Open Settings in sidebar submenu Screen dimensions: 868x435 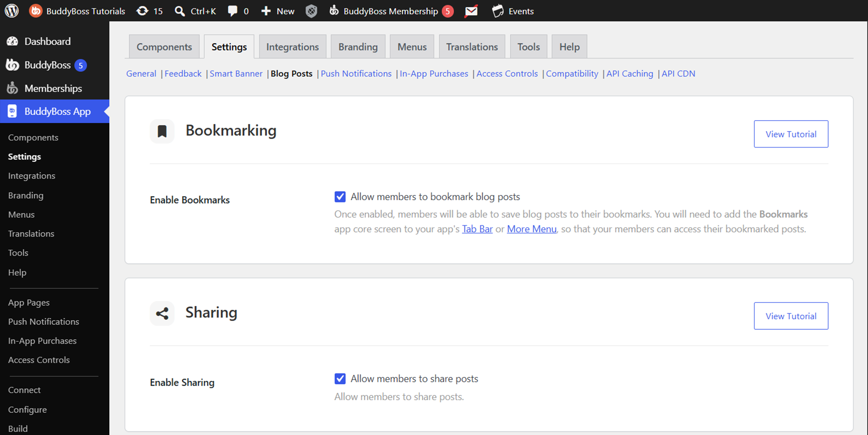tap(24, 156)
